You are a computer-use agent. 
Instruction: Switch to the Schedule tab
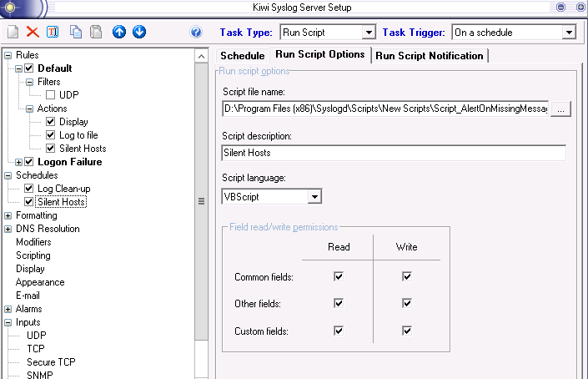242,56
